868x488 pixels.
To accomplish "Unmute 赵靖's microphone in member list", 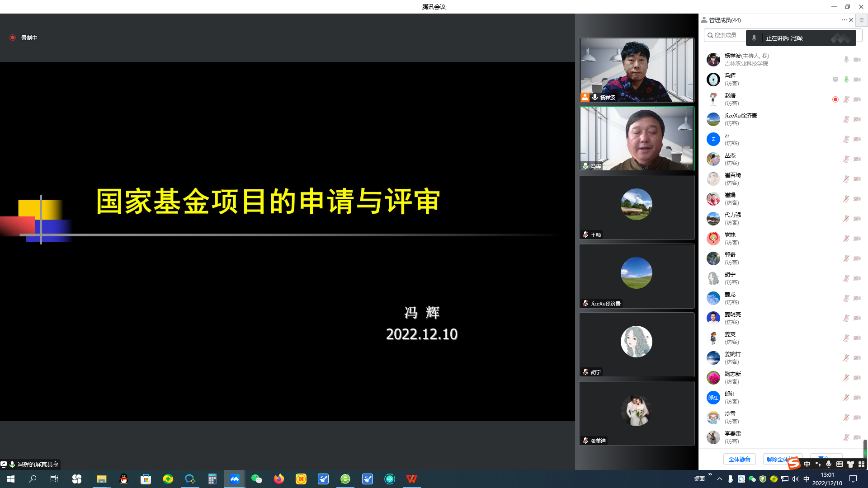I will [x=846, y=99].
